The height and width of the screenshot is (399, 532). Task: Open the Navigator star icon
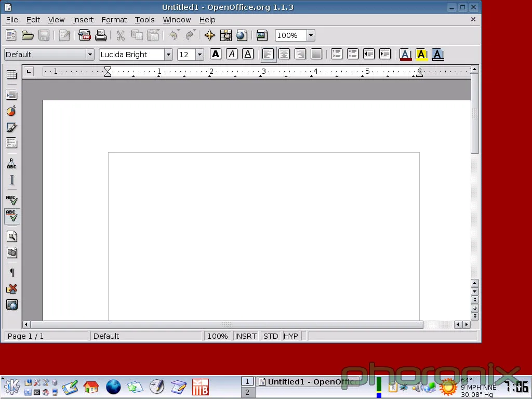click(x=210, y=35)
